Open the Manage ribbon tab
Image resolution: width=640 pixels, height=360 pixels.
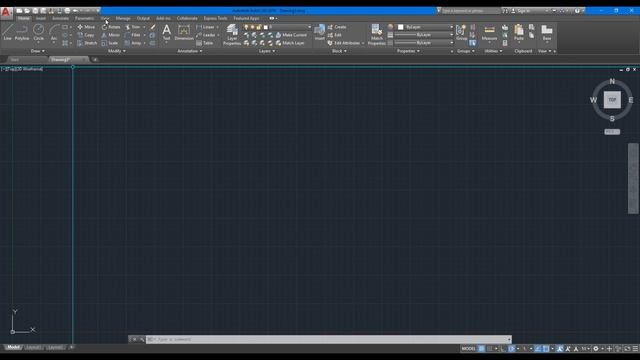123,18
